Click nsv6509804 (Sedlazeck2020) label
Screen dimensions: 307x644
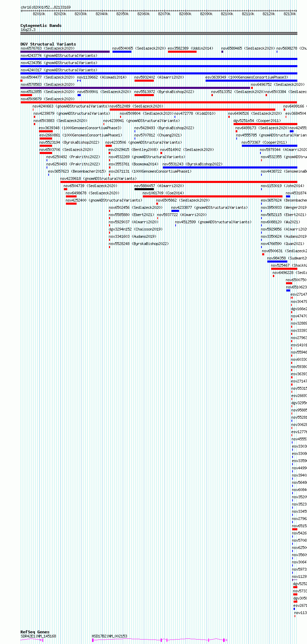click(147, 113)
